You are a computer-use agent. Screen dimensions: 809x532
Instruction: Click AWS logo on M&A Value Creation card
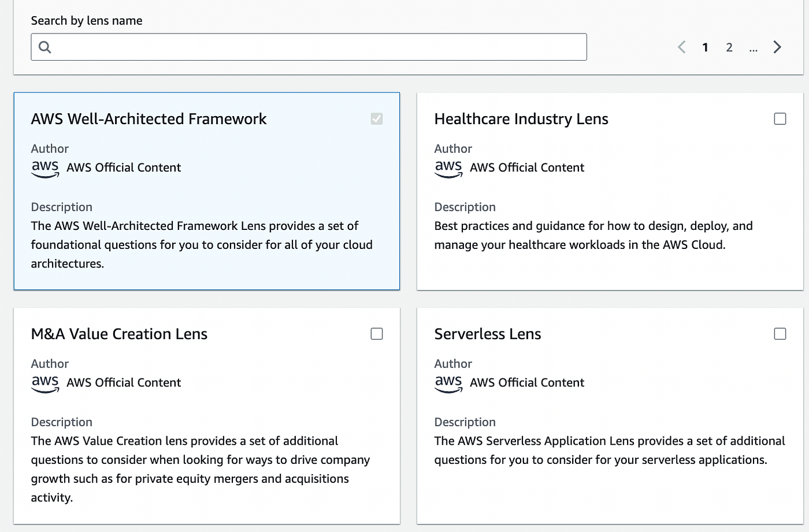(x=45, y=383)
